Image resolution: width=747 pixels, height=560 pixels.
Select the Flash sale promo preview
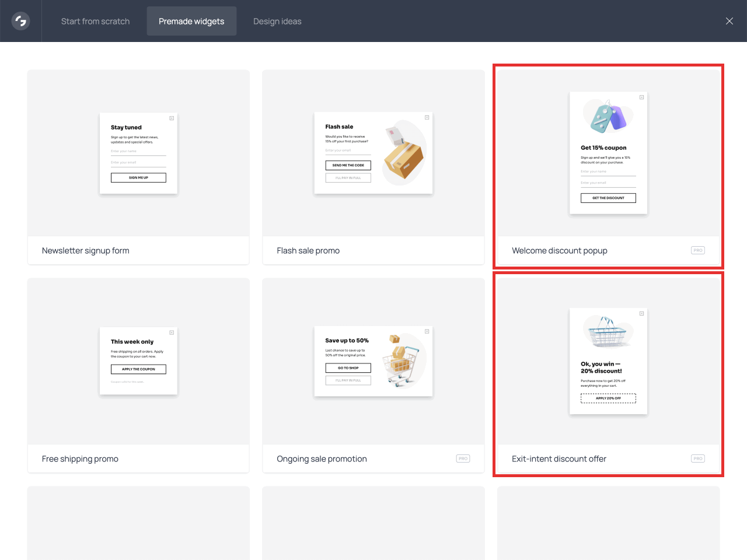click(373, 153)
